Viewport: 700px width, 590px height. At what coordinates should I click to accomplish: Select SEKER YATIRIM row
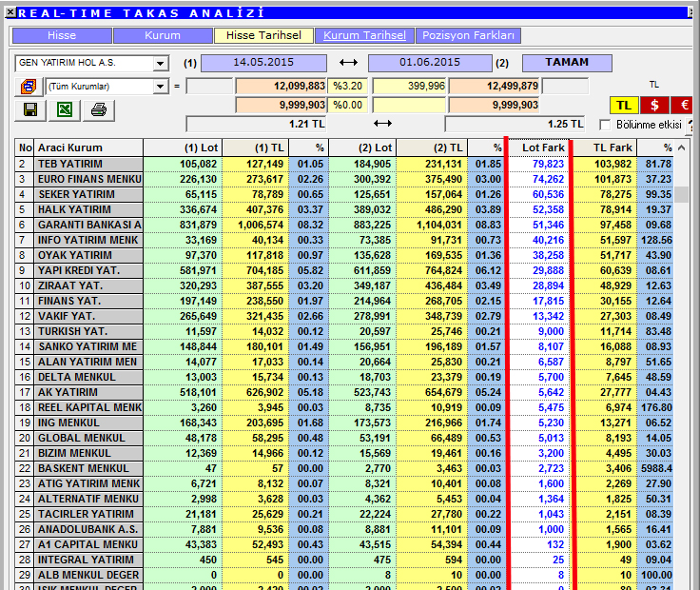point(343,194)
